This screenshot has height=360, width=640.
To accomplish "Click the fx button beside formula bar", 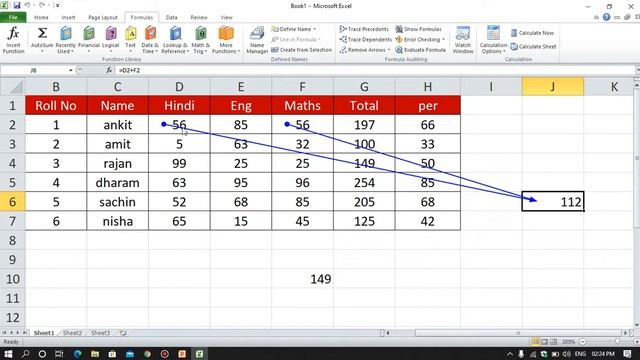I will [109, 70].
